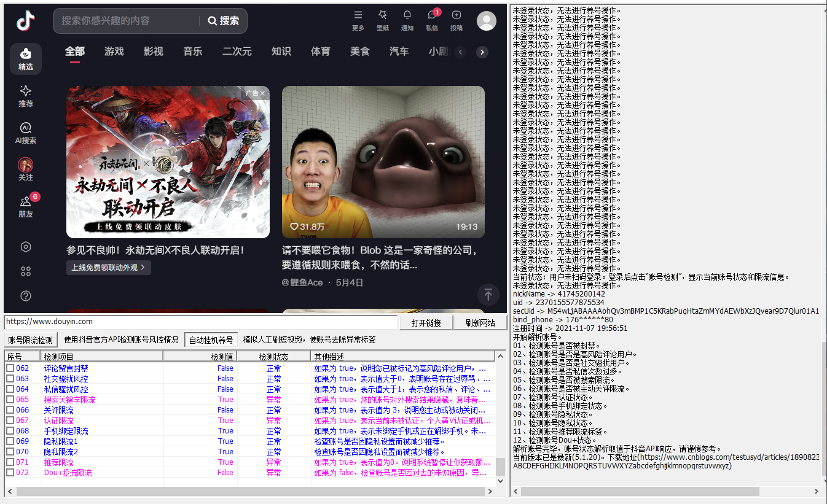This screenshot has height=504, width=827.
Task: Click the 推荐限流 row text
Action: (58, 462)
